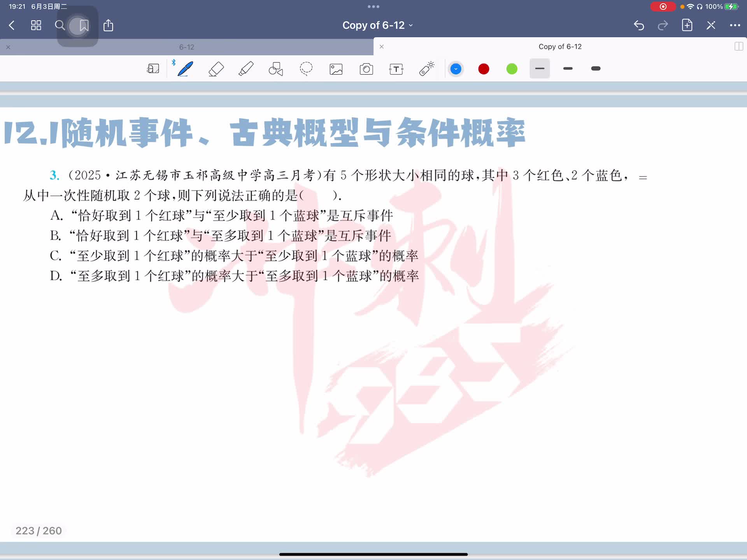Viewport: 747px width, 560px height.
Task: Open the blue color dropdown swatch
Action: [456, 69]
